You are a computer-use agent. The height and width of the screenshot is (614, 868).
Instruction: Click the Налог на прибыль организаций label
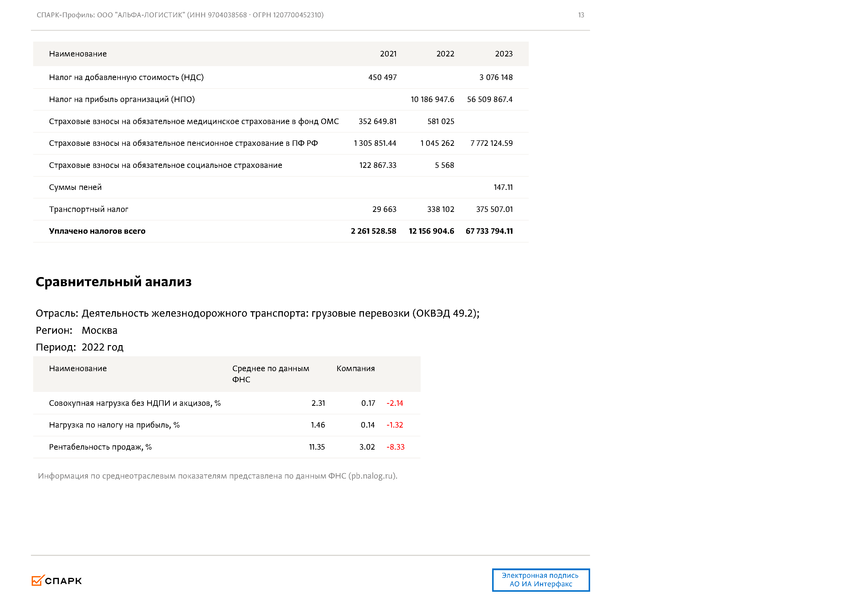pyautogui.click(x=122, y=100)
